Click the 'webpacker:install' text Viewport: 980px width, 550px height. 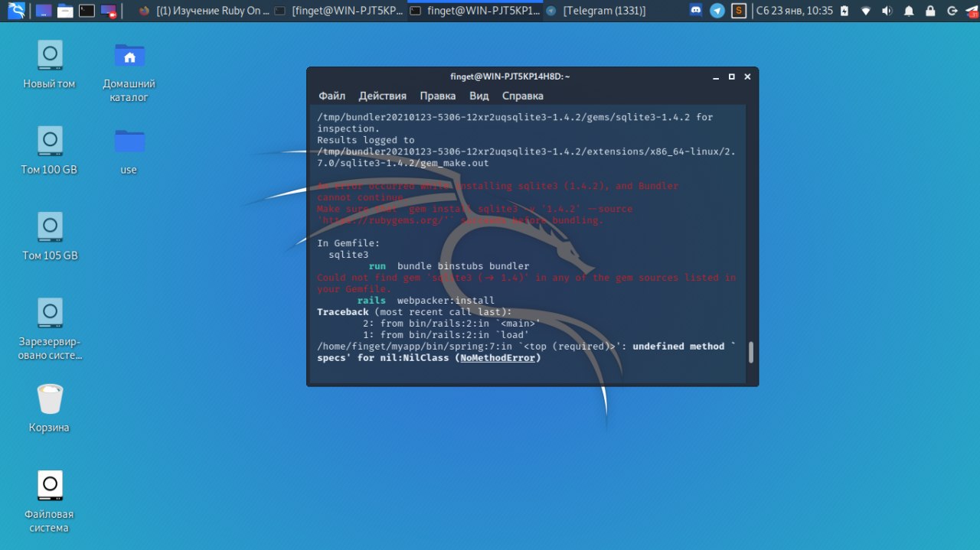click(446, 301)
